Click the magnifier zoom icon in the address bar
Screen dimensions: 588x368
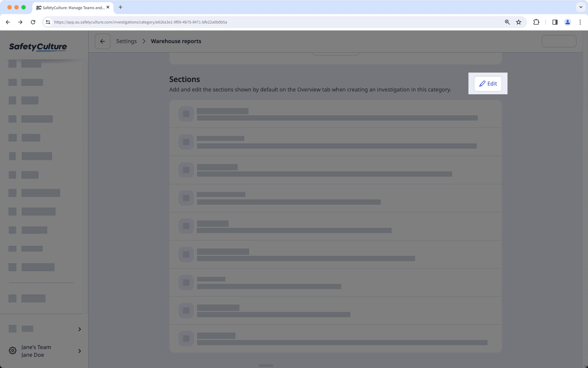click(x=507, y=22)
